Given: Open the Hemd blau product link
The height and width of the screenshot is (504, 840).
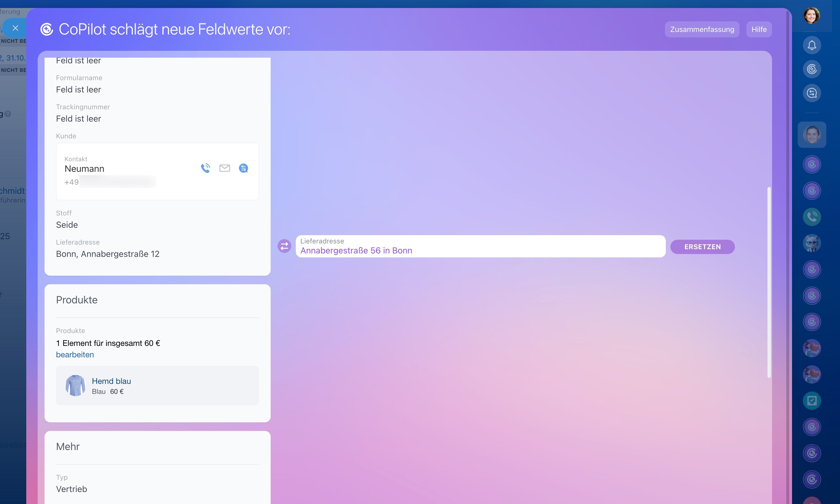Looking at the screenshot, I should coord(111,381).
